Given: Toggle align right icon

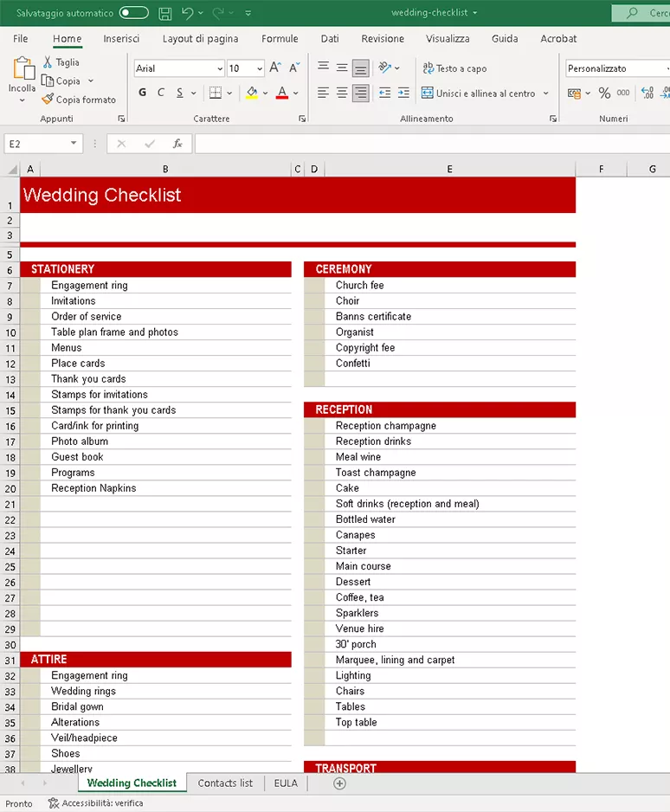Looking at the screenshot, I should coord(360,93).
